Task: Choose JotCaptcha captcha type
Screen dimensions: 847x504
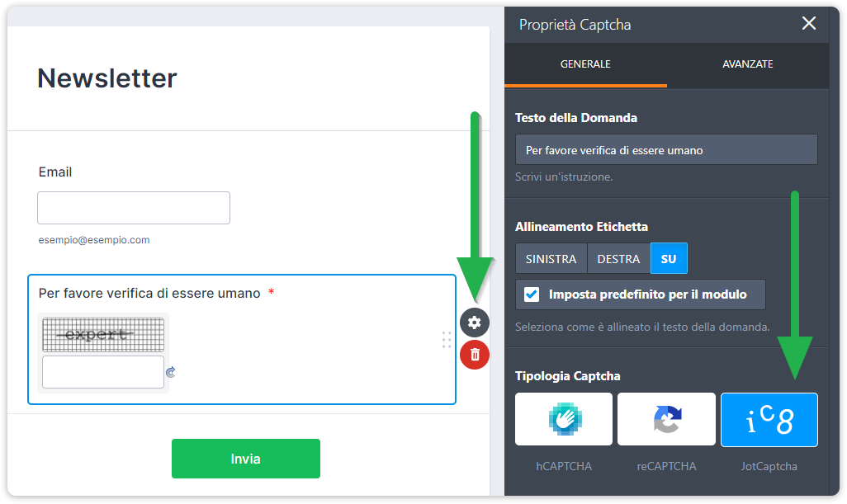Action: (x=769, y=420)
